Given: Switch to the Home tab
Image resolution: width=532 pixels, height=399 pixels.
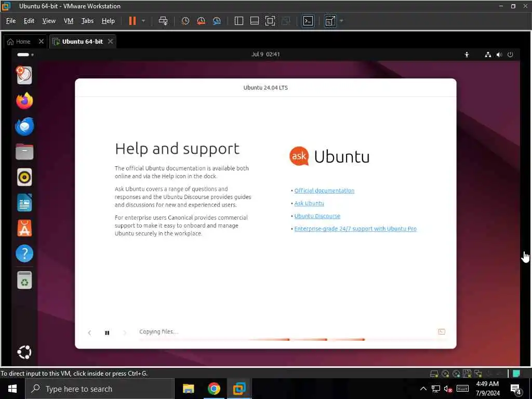Looking at the screenshot, I should (x=19, y=42).
